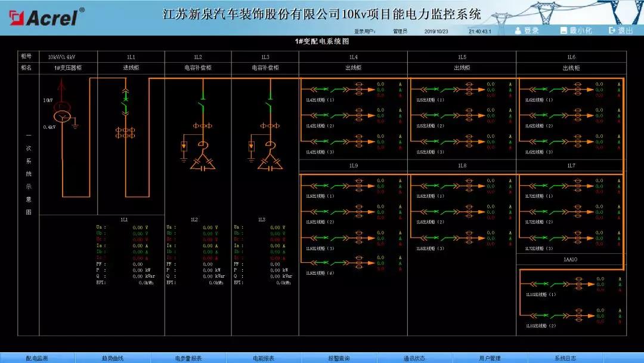Click the 1L5 outgoing cabinet (2) breaker
This screenshot has width=644, height=363.
[439, 115]
